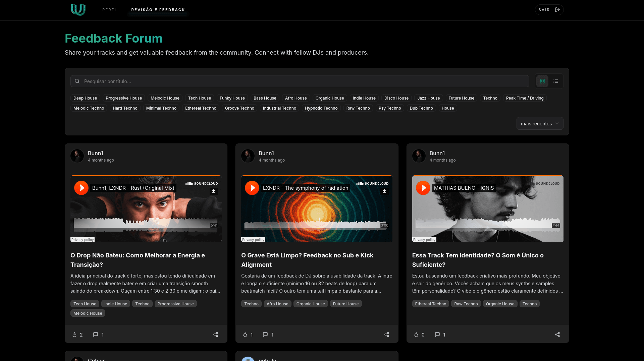Toggle the Techno genre filter
Viewport: 644px width, 362px height.
coord(490,98)
